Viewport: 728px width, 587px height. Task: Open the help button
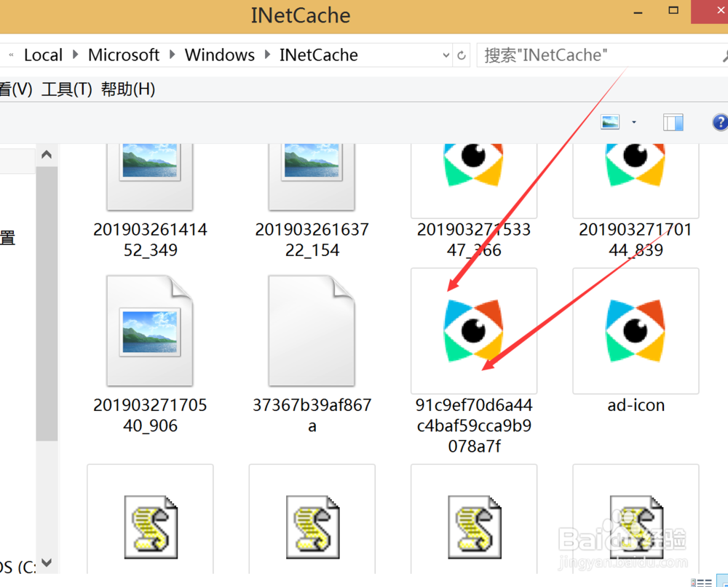(x=720, y=122)
